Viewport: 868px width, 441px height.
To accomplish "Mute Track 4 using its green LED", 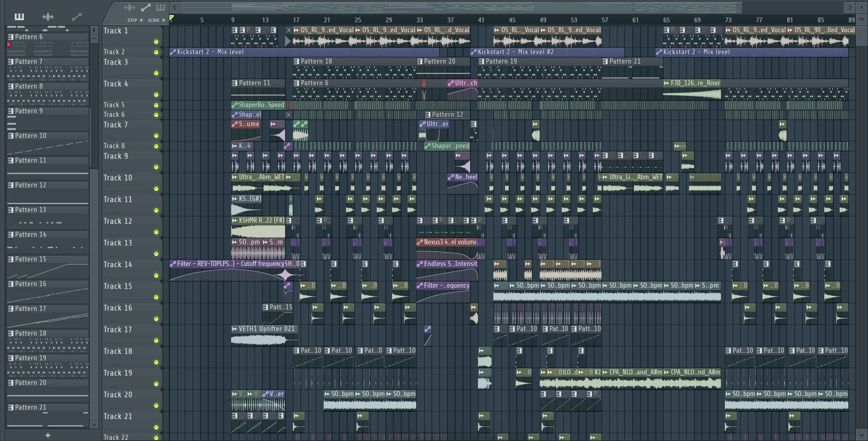I will coord(156,95).
